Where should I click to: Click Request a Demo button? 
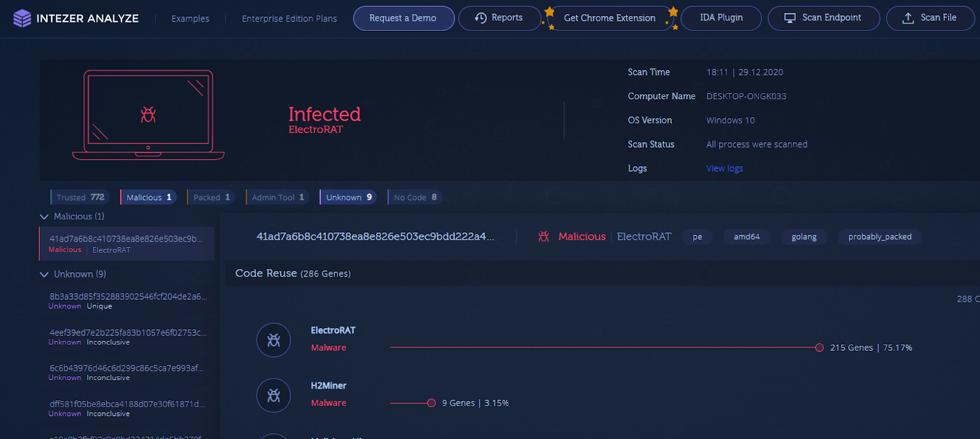(404, 18)
